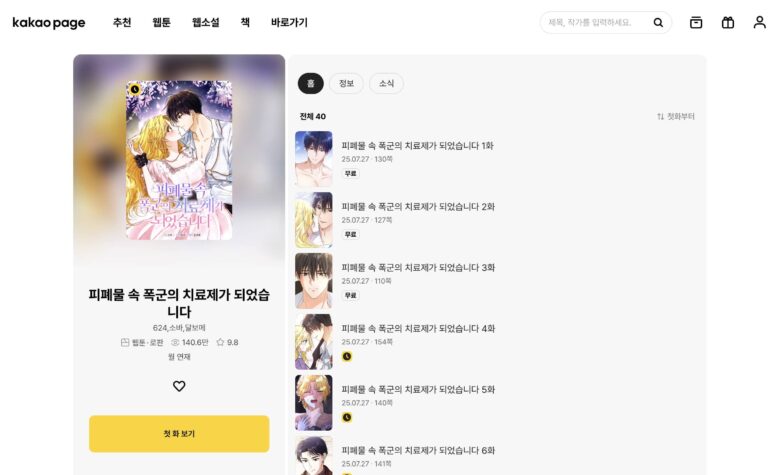Open the gift box icon
Viewport: 780px width, 475px height.
point(728,22)
